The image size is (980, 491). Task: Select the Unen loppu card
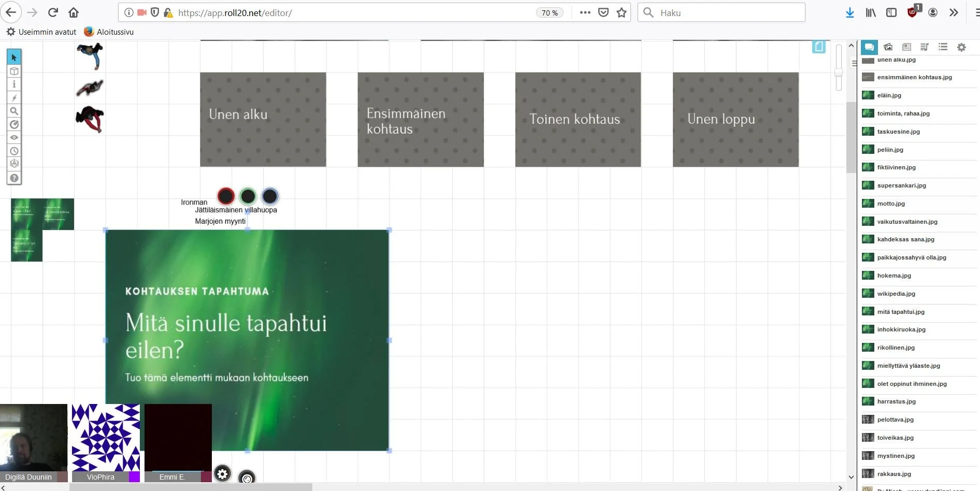[736, 119]
